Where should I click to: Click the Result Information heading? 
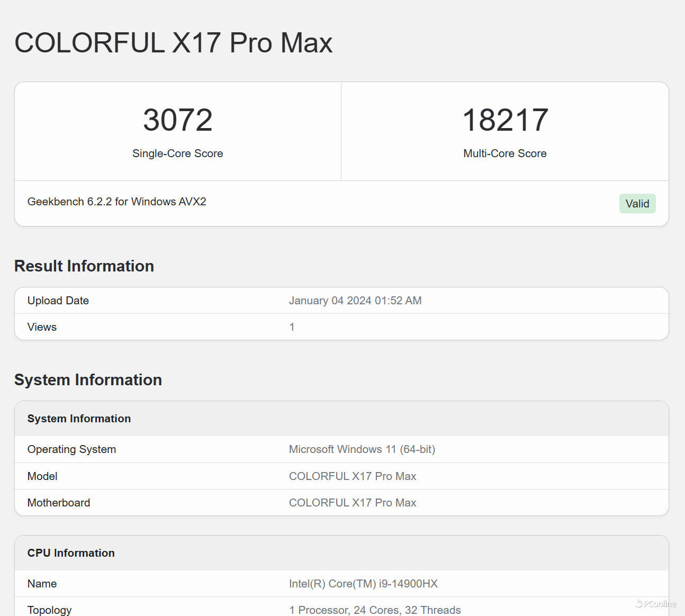84,266
